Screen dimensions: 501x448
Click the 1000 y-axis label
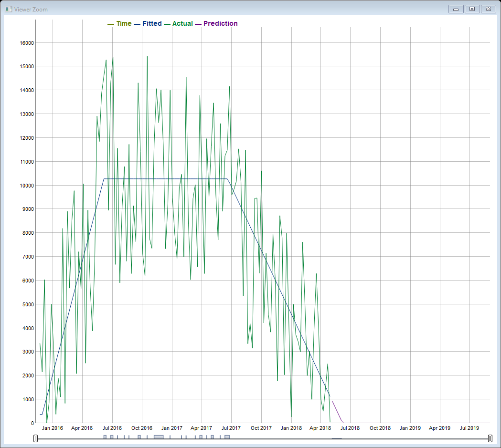[28, 399]
